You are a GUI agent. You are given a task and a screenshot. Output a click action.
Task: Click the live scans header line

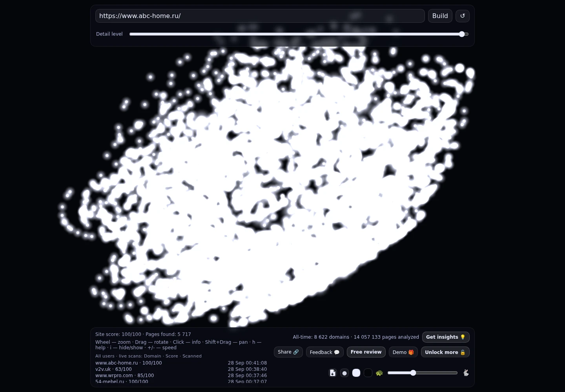tap(148, 356)
